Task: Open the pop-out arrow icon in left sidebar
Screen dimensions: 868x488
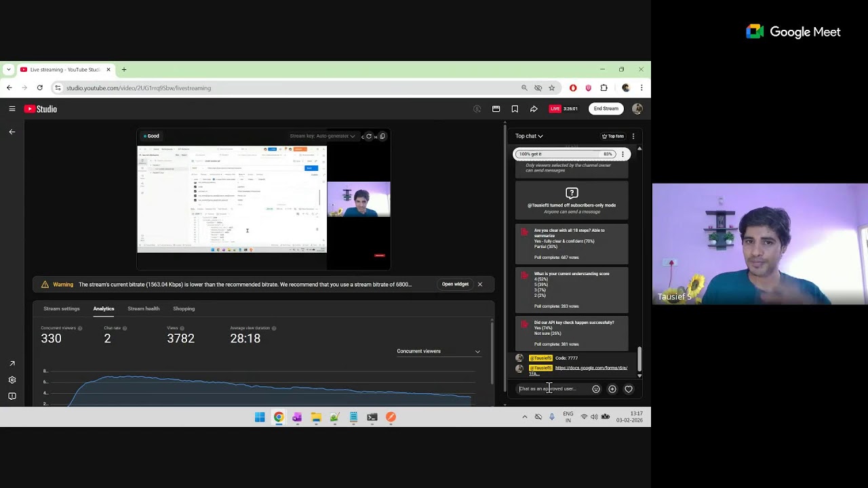Action: click(12, 364)
